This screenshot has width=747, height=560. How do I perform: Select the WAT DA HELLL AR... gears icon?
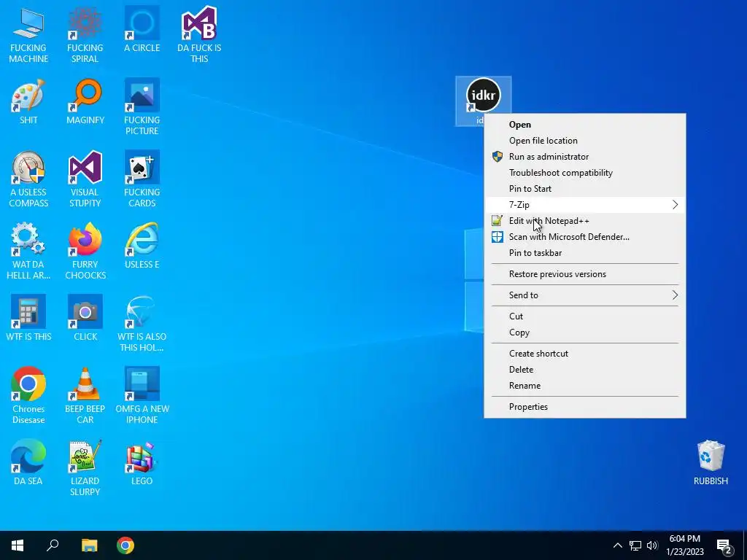(28, 241)
